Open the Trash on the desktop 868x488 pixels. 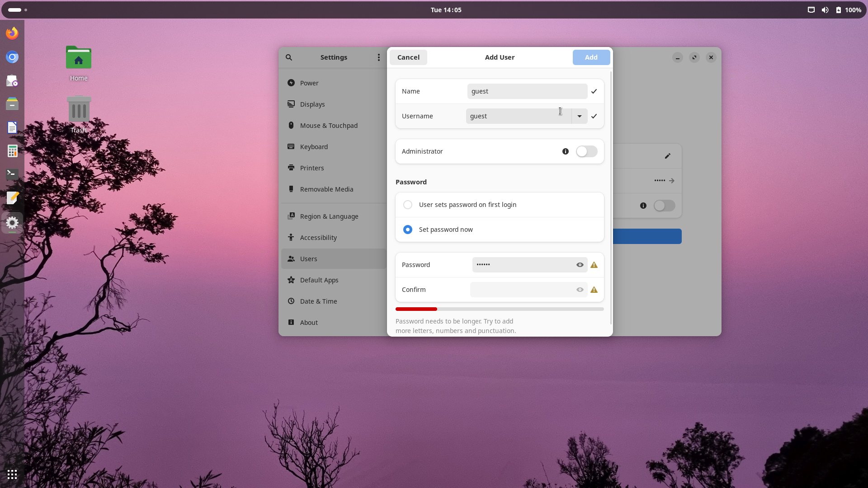pos(79,115)
